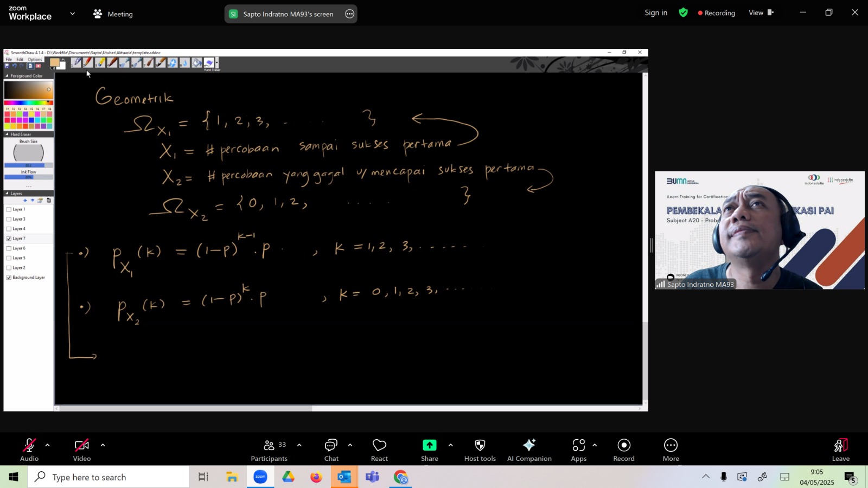Click the undo arrow in SmoothDraw
This screenshot has width=868, height=488.
point(15,66)
